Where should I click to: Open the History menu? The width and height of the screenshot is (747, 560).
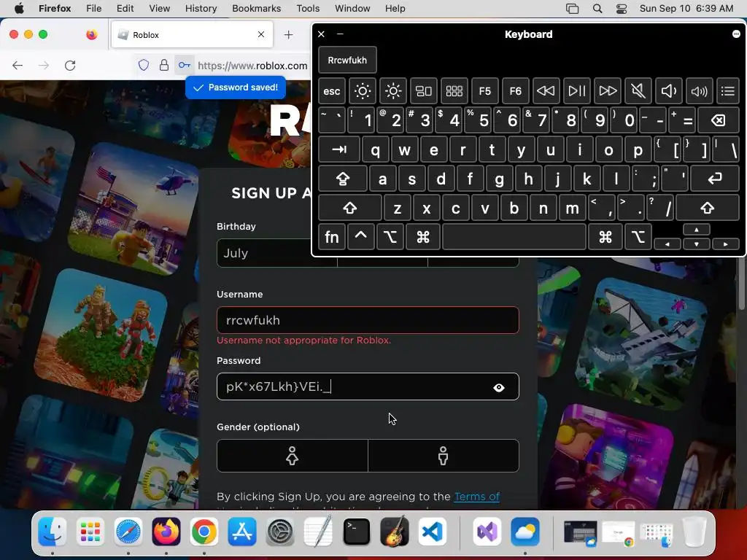201,8
